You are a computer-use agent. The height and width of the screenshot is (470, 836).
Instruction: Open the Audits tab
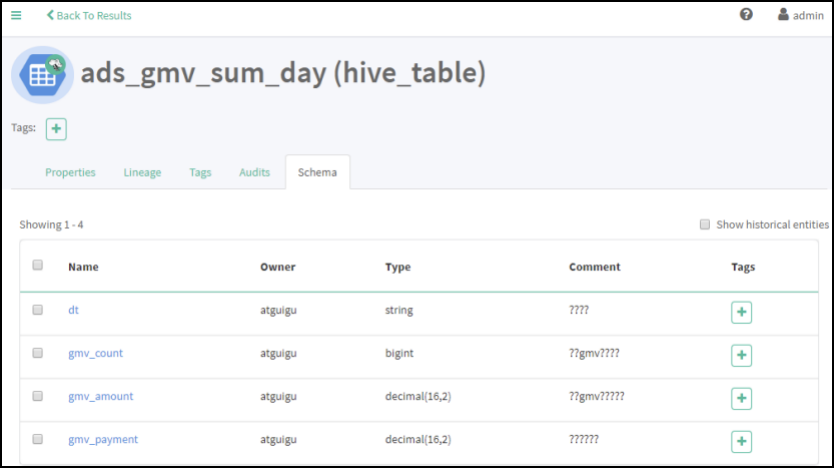pyautogui.click(x=254, y=172)
